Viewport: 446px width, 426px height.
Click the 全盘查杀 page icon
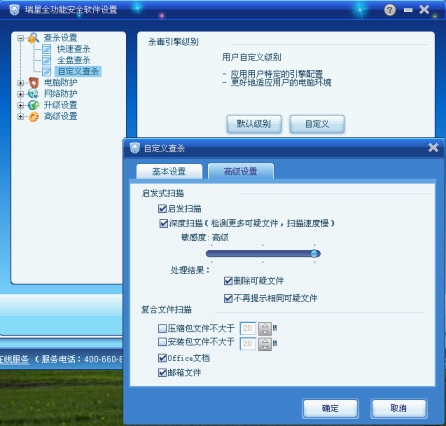46,60
